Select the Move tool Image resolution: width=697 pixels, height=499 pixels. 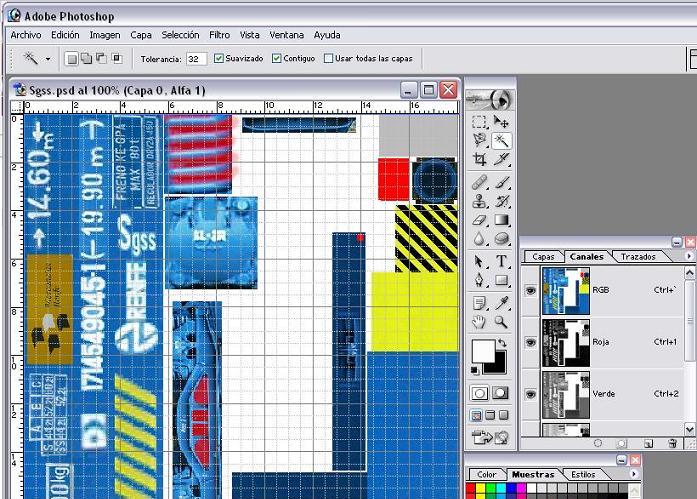coord(502,122)
